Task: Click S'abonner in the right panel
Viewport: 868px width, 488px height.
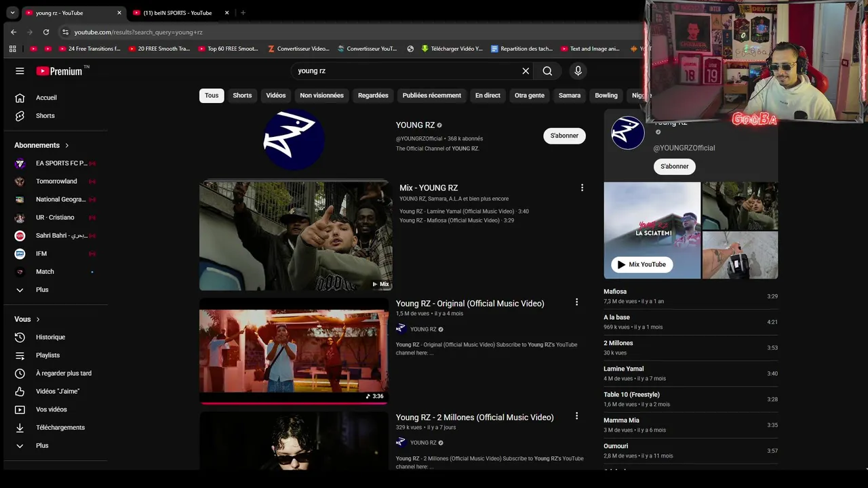Action: click(x=675, y=166)
